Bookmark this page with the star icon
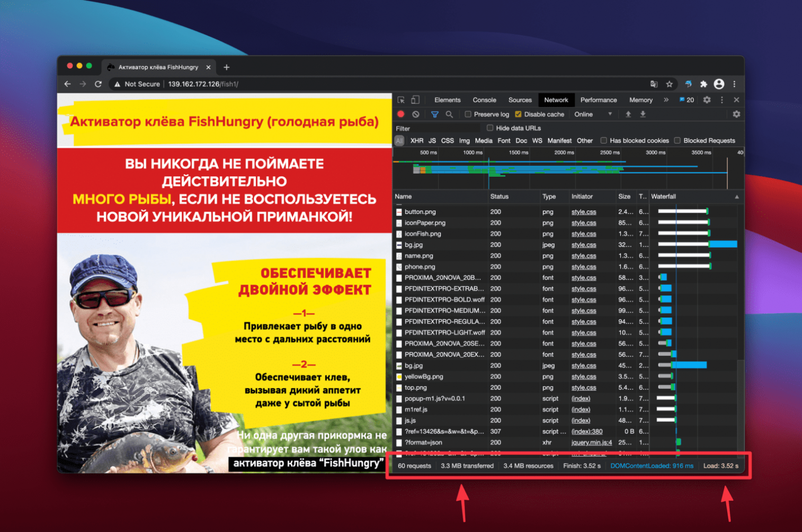Screen dimensions: 802x532 click(x=670, y=84)
